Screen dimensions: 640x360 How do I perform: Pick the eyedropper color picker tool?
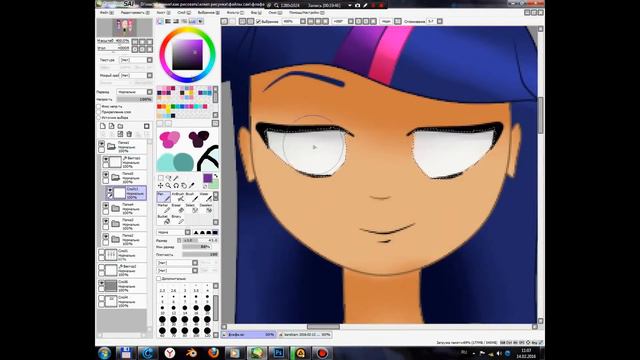tap(191, 186)
